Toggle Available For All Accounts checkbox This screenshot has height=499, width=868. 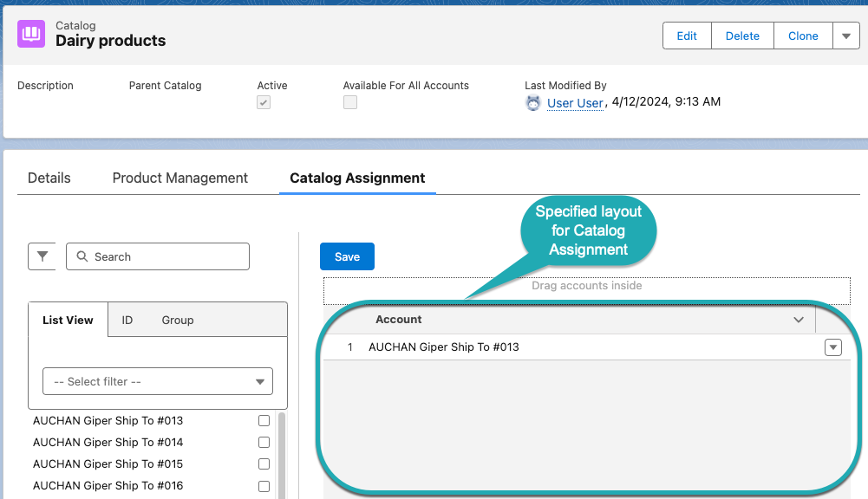click(350, 102)
